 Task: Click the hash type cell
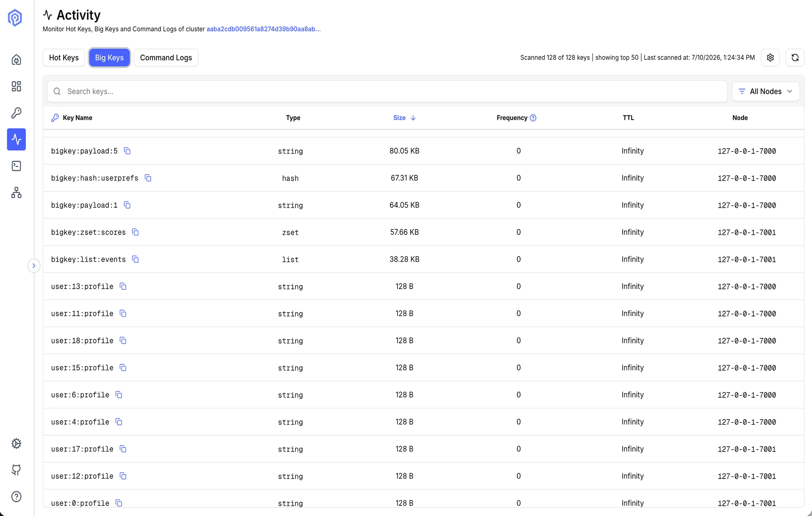pos(290,178)
